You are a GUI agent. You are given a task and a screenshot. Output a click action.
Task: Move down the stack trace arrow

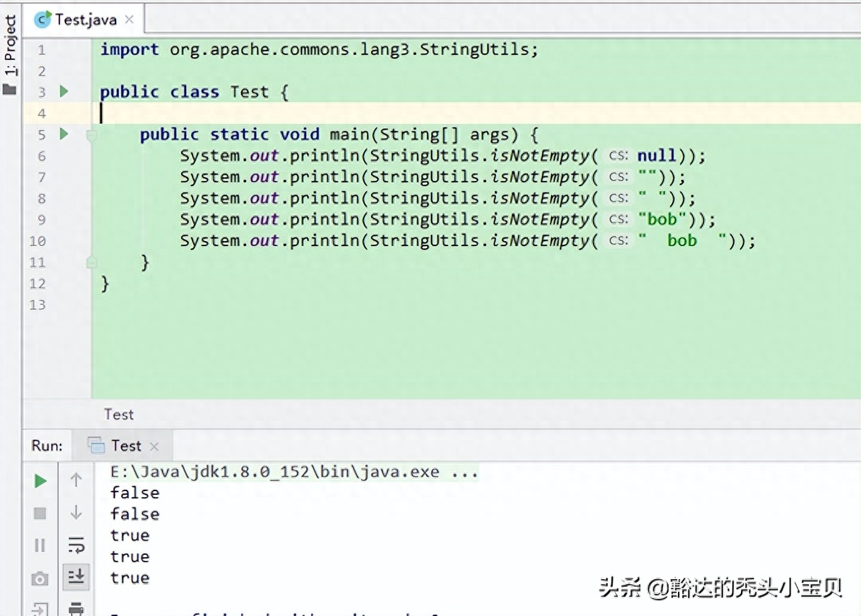point(76,513)
